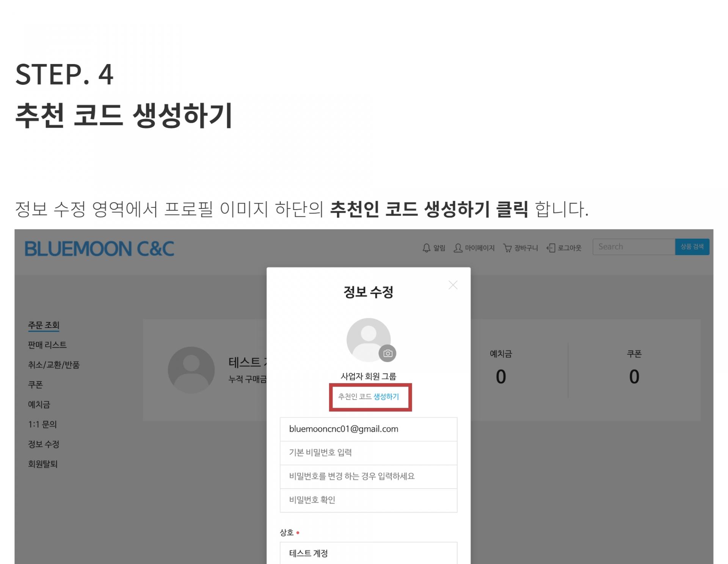728x564 pixels.
Task: Click the camera icon on profile image
Action: pos(388,353)
